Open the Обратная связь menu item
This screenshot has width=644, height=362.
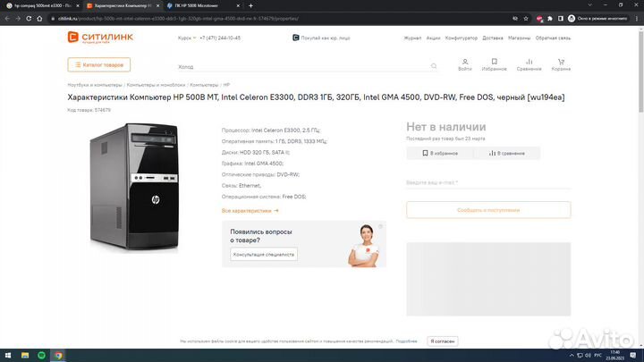[553, 38]
